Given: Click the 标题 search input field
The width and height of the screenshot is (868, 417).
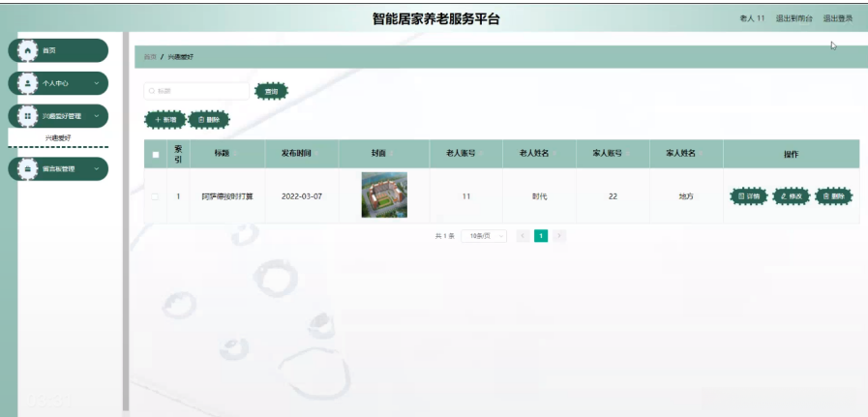Looking at the screenshot, I should (x=196, y=91).
